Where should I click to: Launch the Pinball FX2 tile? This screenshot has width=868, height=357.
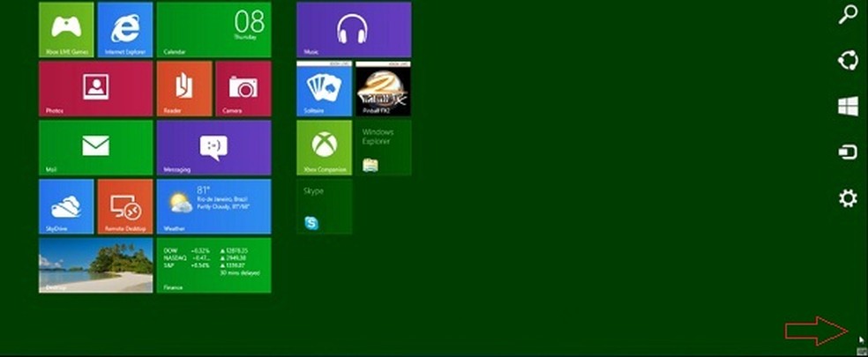point(383,88)
